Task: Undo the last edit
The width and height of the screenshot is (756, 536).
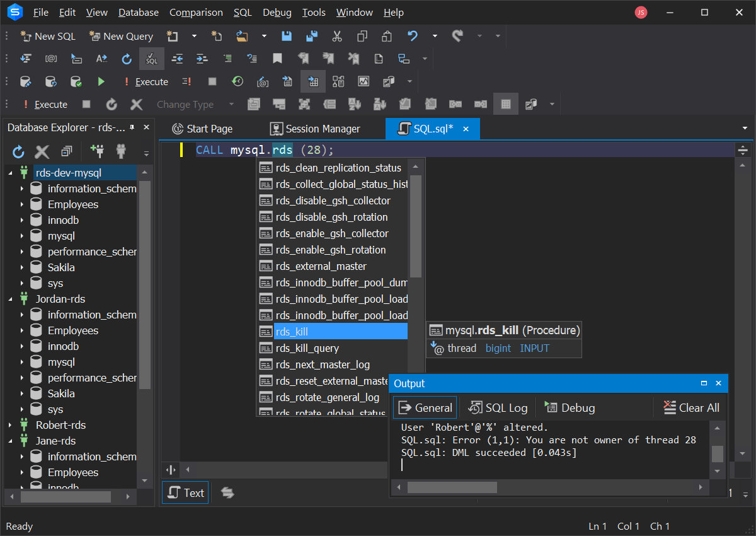Action: [413, 36]
